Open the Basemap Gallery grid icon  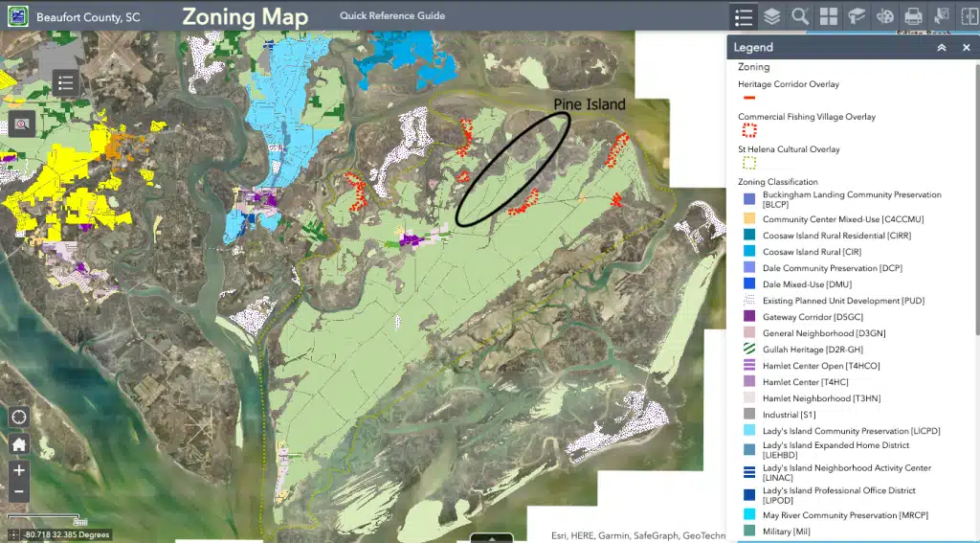pyautogui.click(x=829, y=16)
